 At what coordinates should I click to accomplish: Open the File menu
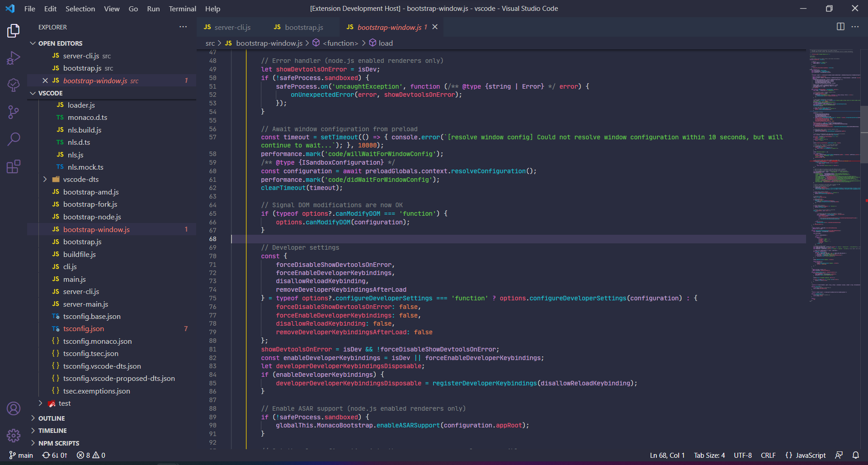pos(30,9)
